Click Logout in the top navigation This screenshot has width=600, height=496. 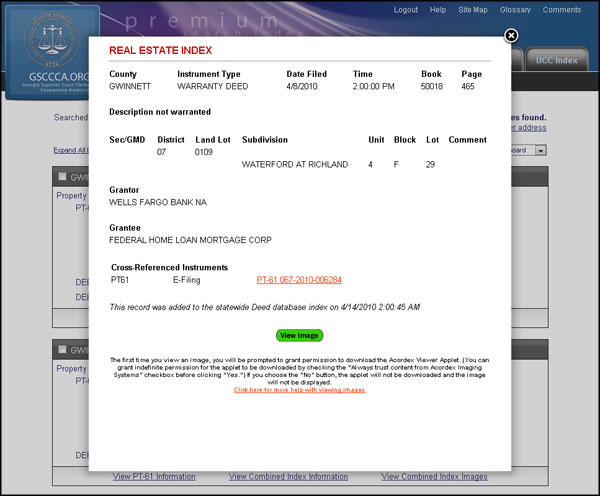(x=406, y=10)
